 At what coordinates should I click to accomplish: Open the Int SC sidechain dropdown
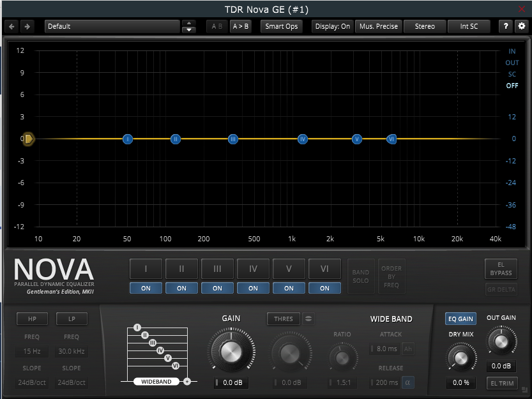[x=469, y=26]
